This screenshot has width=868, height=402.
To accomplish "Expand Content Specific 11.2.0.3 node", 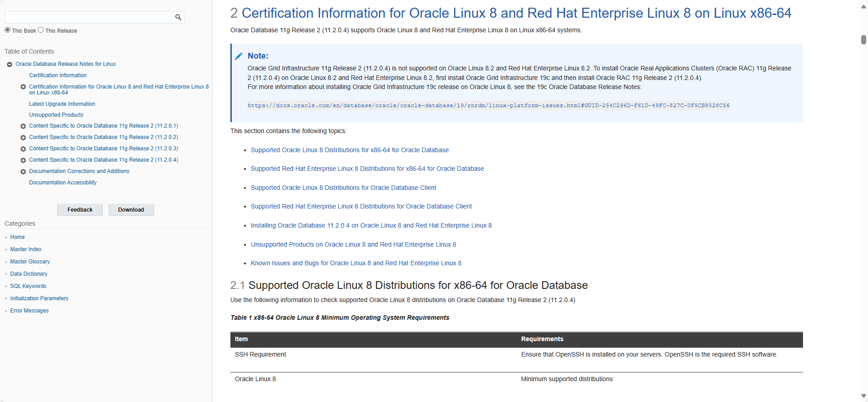I will click(23, 149).
